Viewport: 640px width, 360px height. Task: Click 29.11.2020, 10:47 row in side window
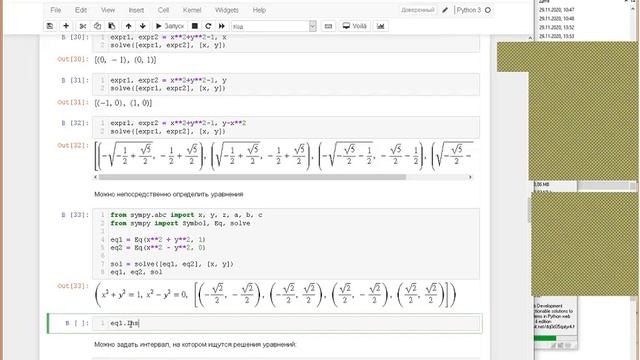[556, 10]
